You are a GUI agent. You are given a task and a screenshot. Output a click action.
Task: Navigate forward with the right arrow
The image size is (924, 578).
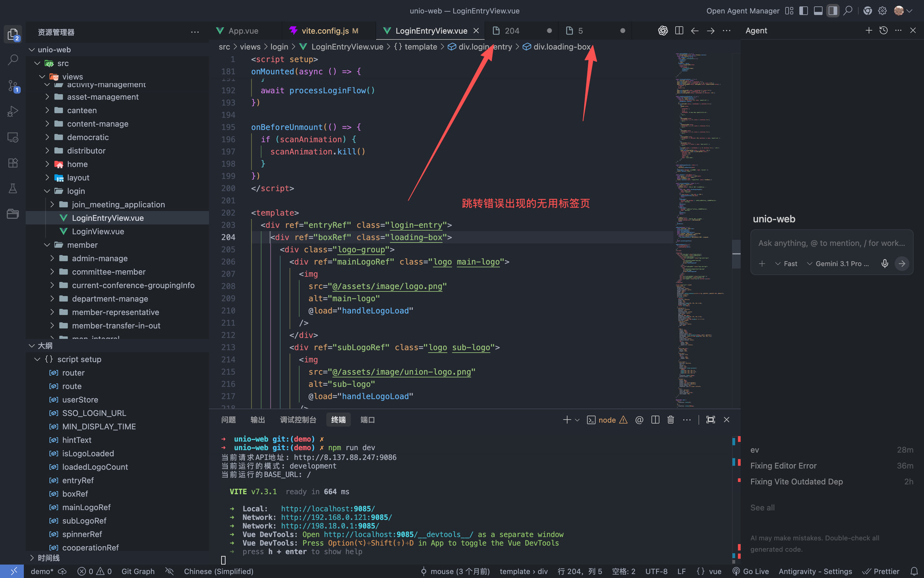(710, 31)
